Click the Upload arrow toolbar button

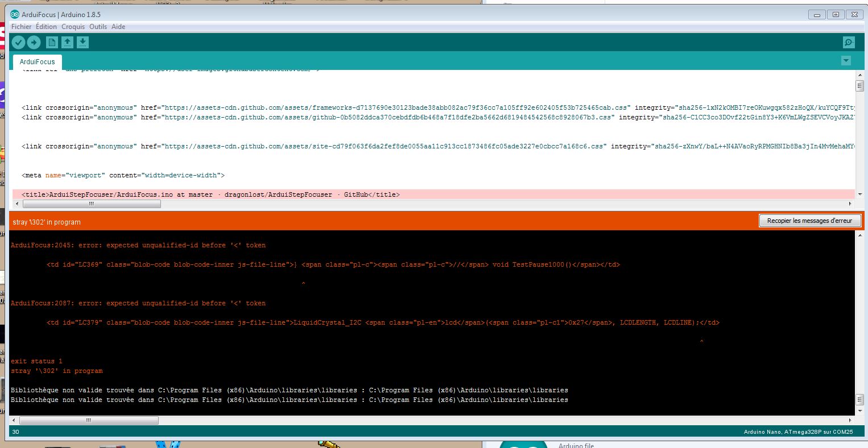point(34,42)
